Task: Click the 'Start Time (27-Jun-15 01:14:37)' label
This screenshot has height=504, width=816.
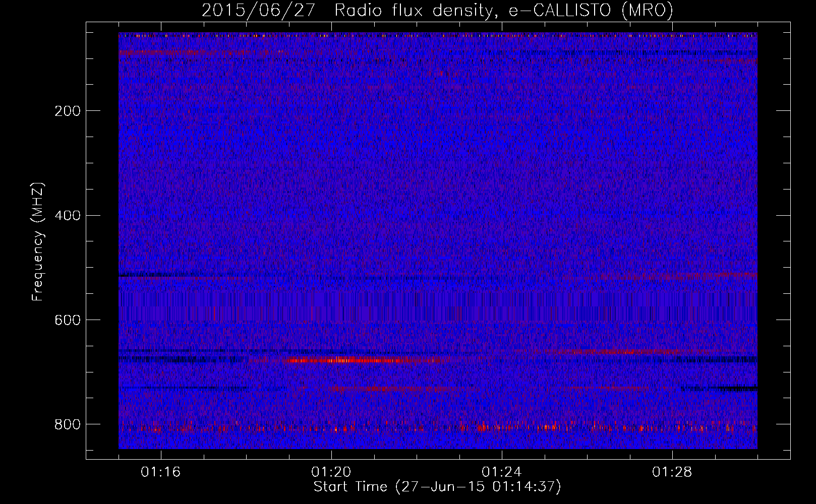Action: 437,486
